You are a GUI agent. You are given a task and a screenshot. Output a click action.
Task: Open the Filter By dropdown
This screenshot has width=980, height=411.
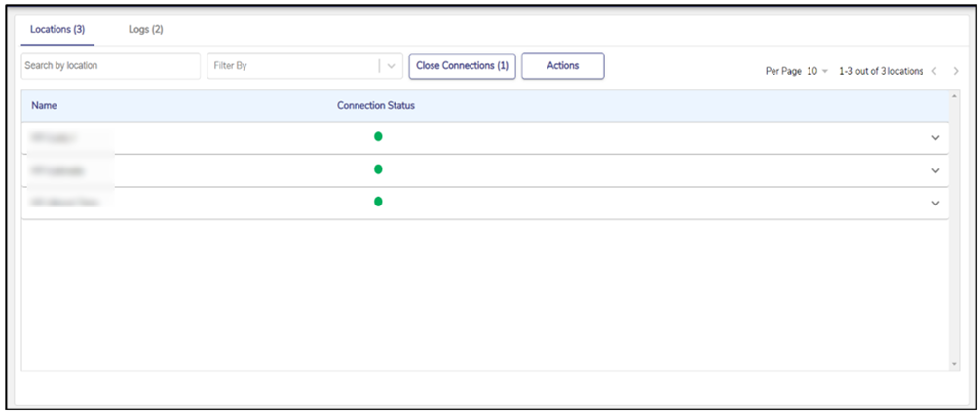(x=304, y=66)
